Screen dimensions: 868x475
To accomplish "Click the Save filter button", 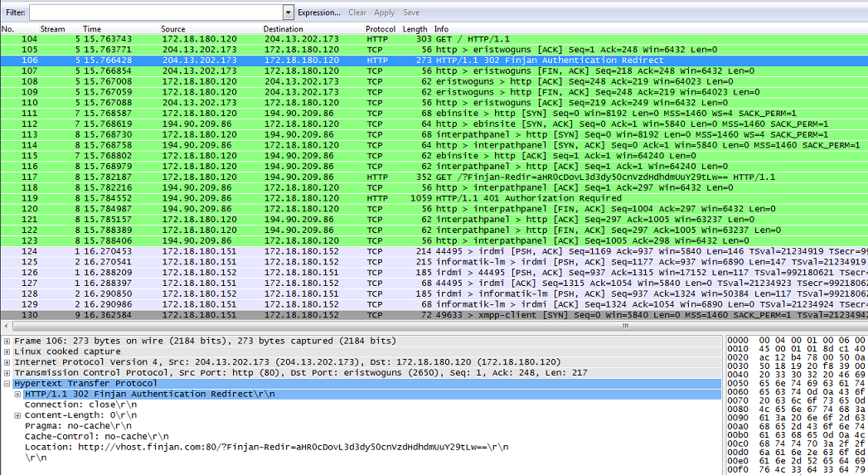I will 410,12.
